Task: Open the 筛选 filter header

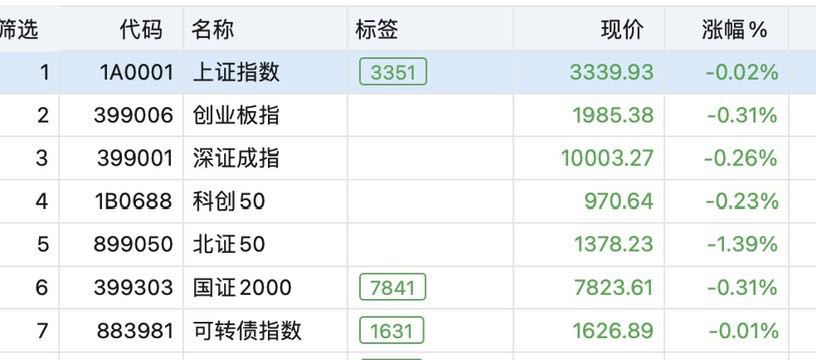Action: [x=19, y=30]
